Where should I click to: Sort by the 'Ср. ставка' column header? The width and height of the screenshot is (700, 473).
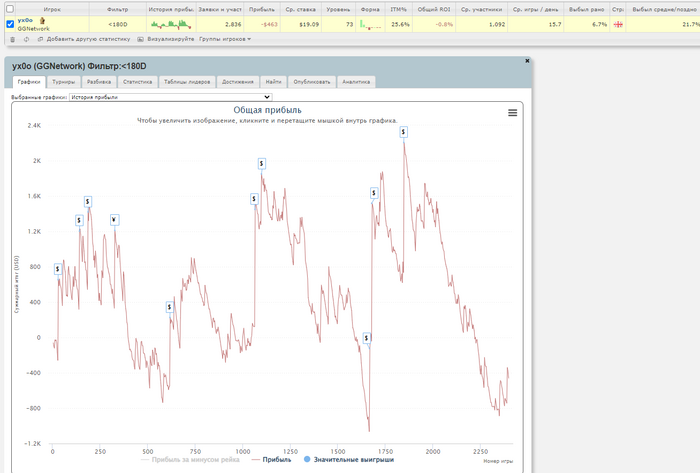coord(300,9)
